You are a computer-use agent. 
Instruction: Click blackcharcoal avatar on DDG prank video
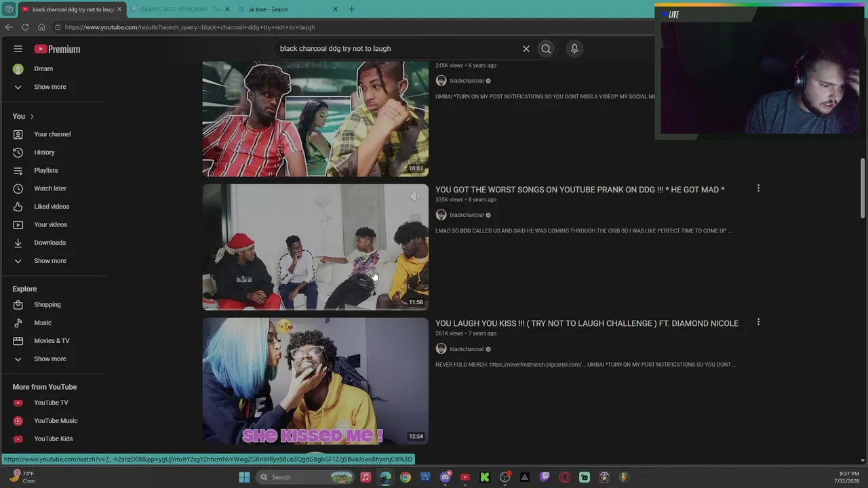pos(441,215)
